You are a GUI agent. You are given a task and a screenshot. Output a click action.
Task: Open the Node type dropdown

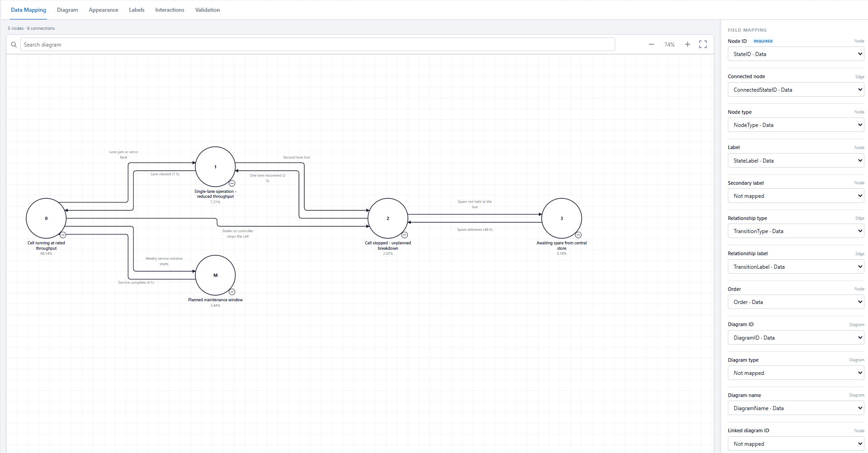pos(796,125)
